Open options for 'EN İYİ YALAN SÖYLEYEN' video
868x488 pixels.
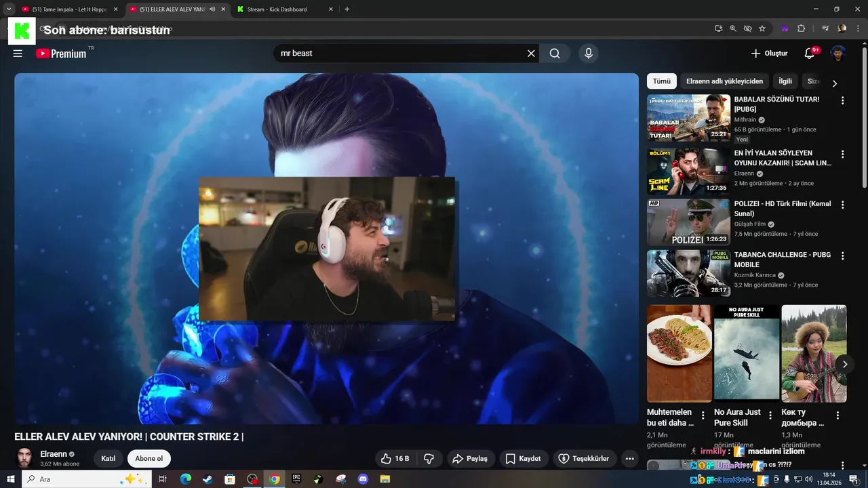pyautogui.click(x=843, y=154)
